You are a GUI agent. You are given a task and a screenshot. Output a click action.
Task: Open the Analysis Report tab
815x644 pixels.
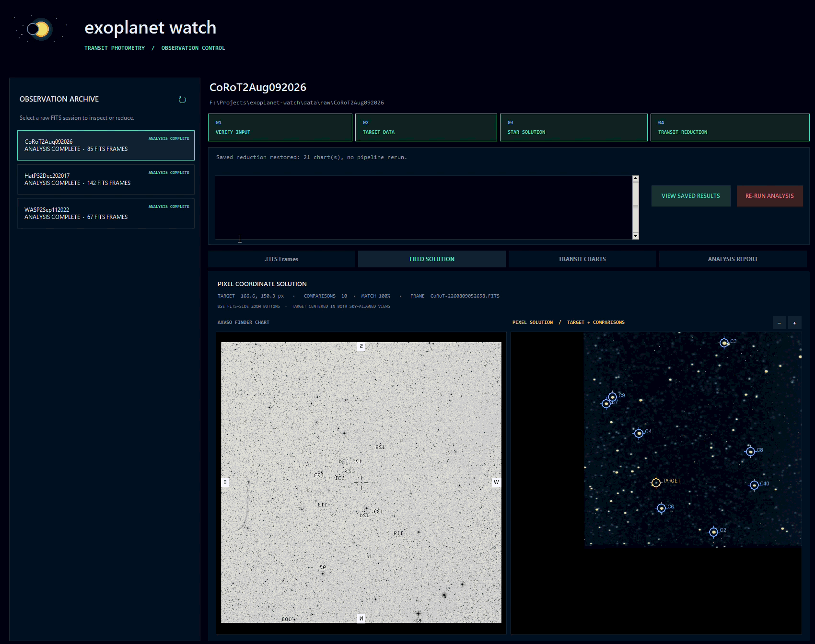733,259
